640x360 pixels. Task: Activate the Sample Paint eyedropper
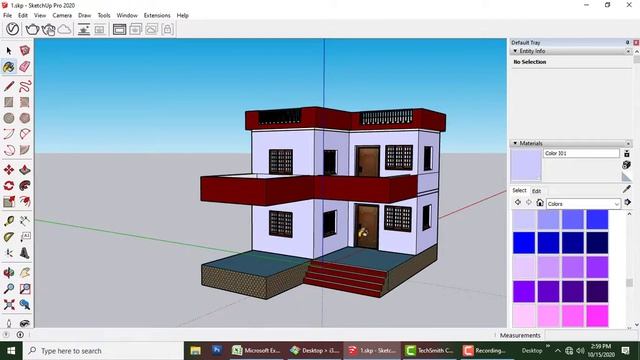pyautogui.click(x=627, y=189)
